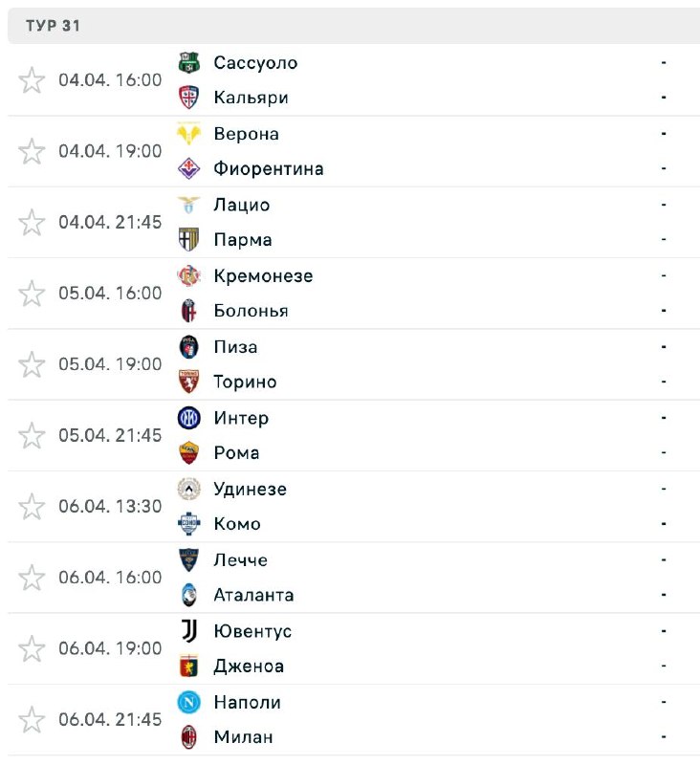Open the Торино team link
The width and height of the screenshot is (700, 765).
[246, 382]
